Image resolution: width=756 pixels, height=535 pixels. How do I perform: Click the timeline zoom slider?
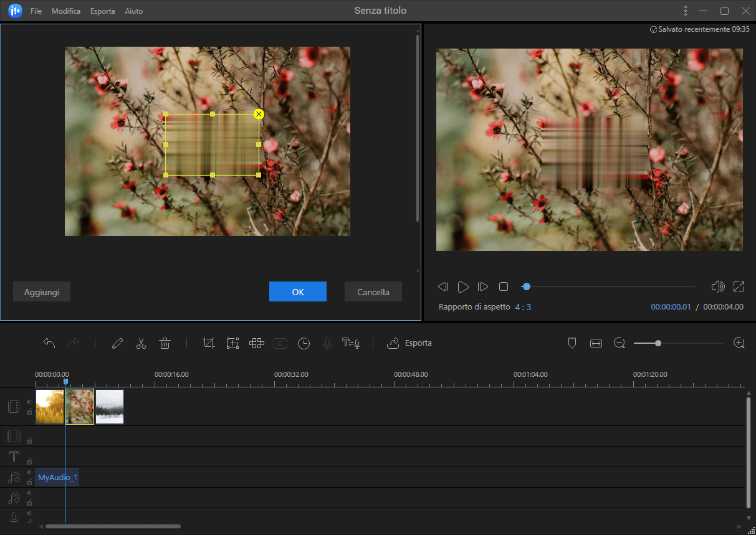[658, 343]
